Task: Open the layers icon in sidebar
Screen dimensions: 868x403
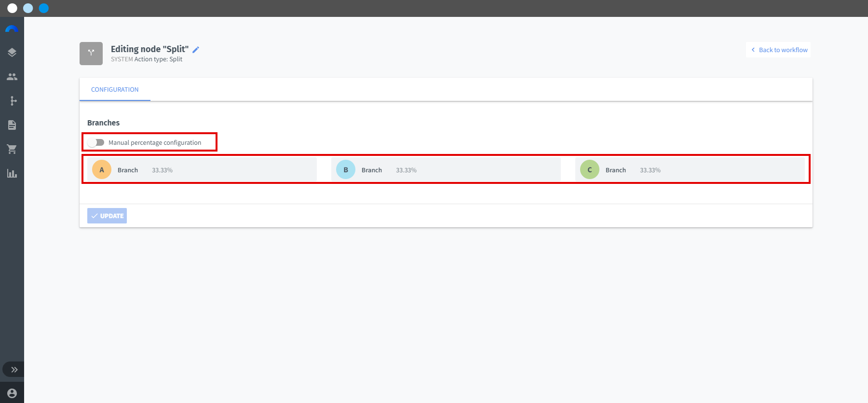Action: (12, 53)
